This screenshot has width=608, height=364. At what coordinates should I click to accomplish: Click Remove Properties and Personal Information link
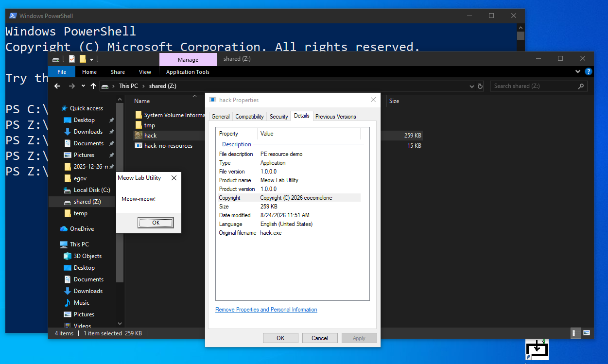click(x=266, y=310)
